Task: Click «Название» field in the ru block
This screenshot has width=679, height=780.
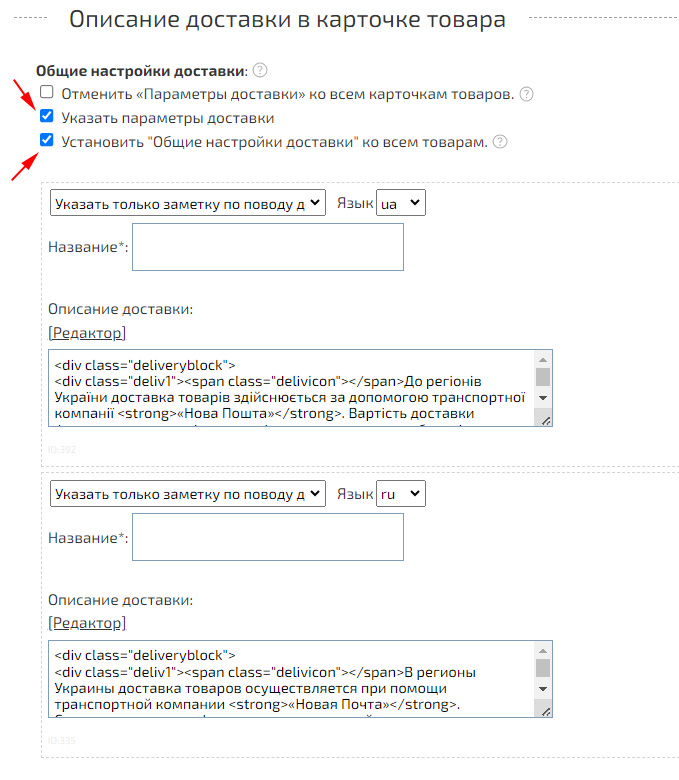Action: pos(267,537)
